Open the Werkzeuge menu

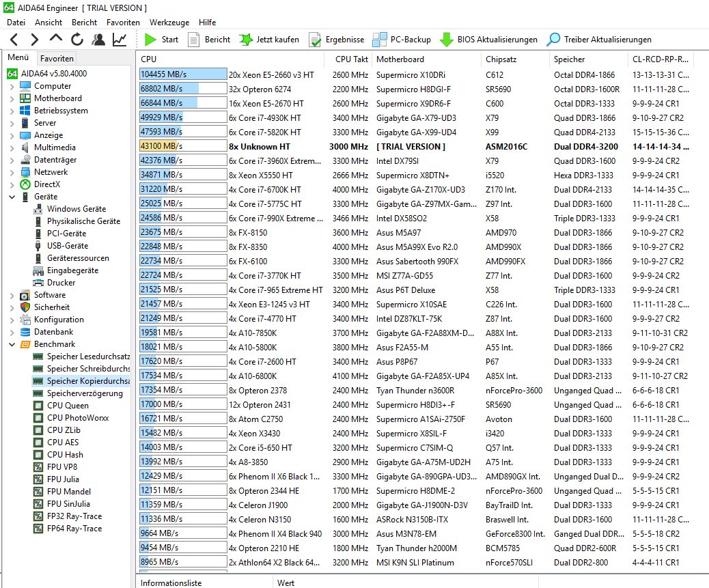click(x=169, y=22)
